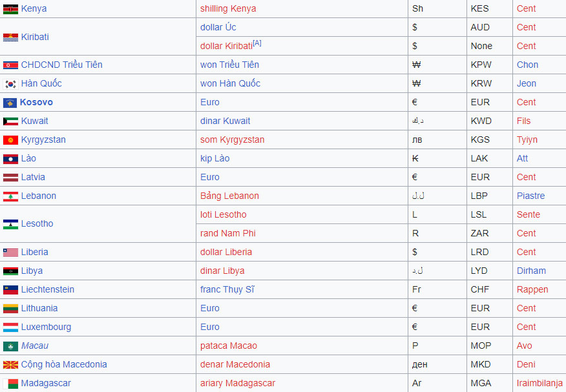Image resolution: width=566 pixels, height=392 pixels.
Task: Open the Rappen subunit link
Action: point(532,289)
